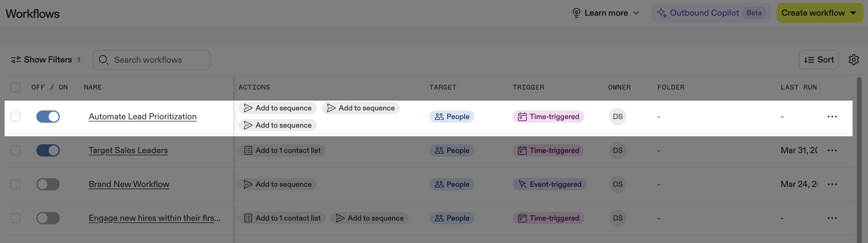868x243 pixels.
Task: Open the Sort options menu
Action: pos(818,60)
